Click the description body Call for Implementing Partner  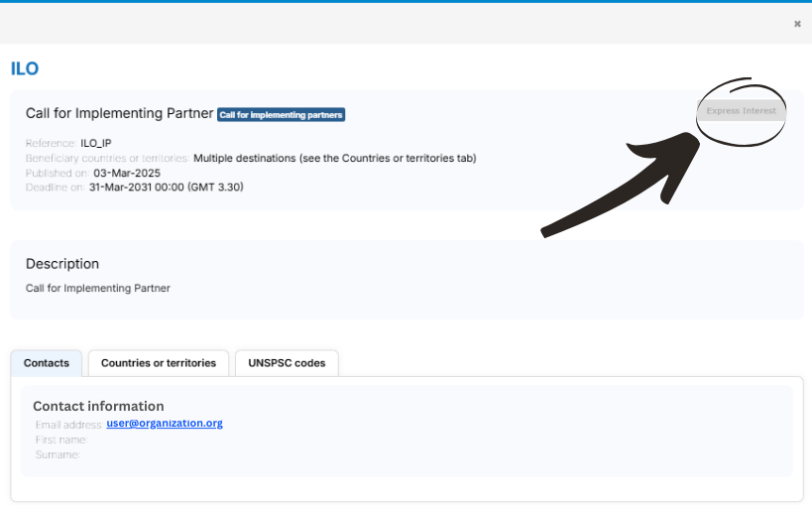(98, 289)
